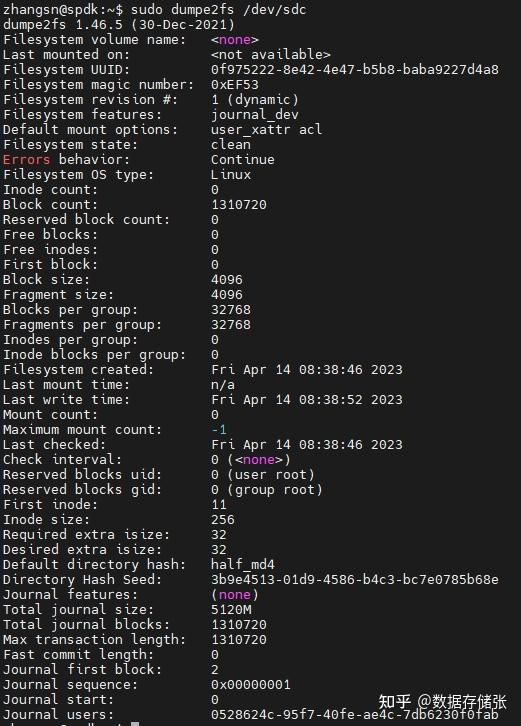The width and height of the screenshot is (521, 726).
Task: Click the sudo dumpe2fs /dev/sdc command
Action: pos(219,9)
